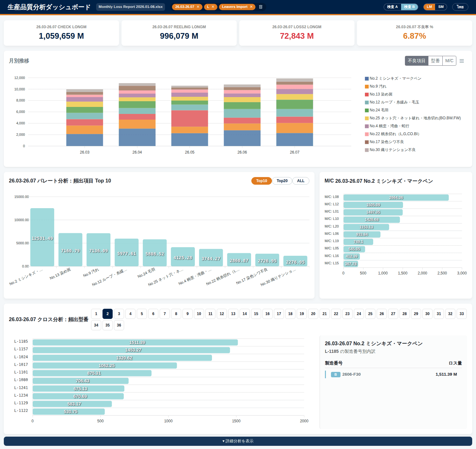Image resolution: width=476 pixels, height=449 pixels.
Task: Open the monthly chart hamburger menu
Action: (x=462, y=61)
